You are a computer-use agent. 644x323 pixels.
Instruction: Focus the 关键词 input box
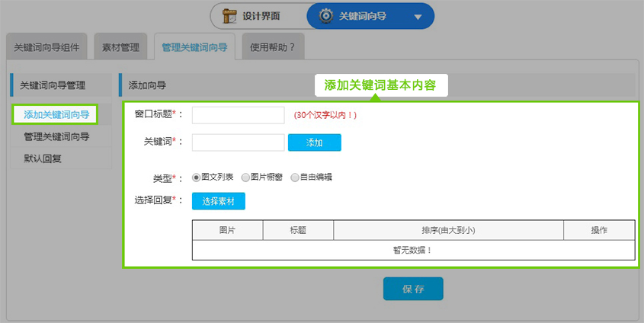pos(238,142)
